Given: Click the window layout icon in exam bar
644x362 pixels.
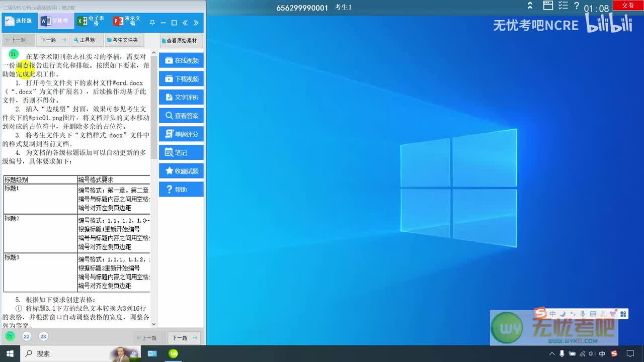Looking at the screenshot, I should [x=548, y=6].
